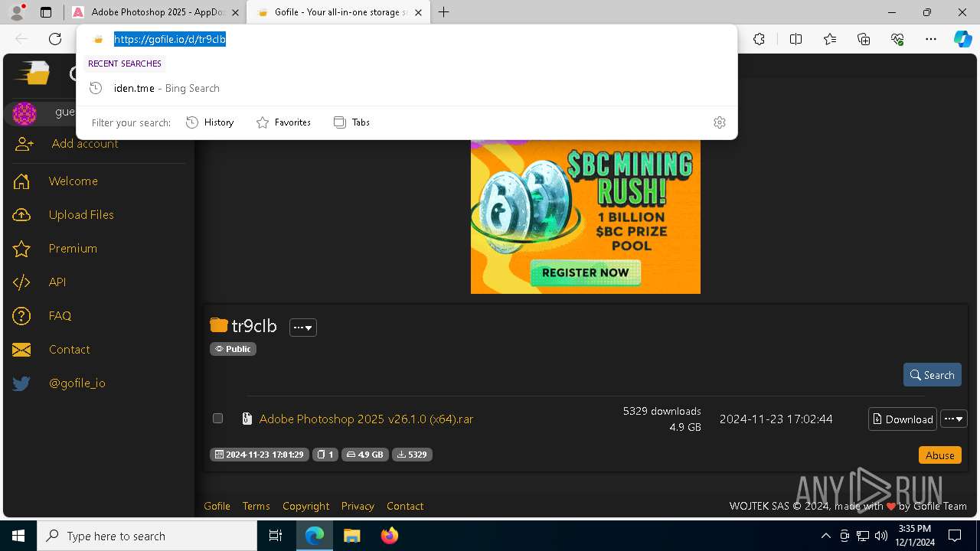
Task: Click the 2024-11-23 17:01:29 folder date badge
Action: [x=260, y=455]
